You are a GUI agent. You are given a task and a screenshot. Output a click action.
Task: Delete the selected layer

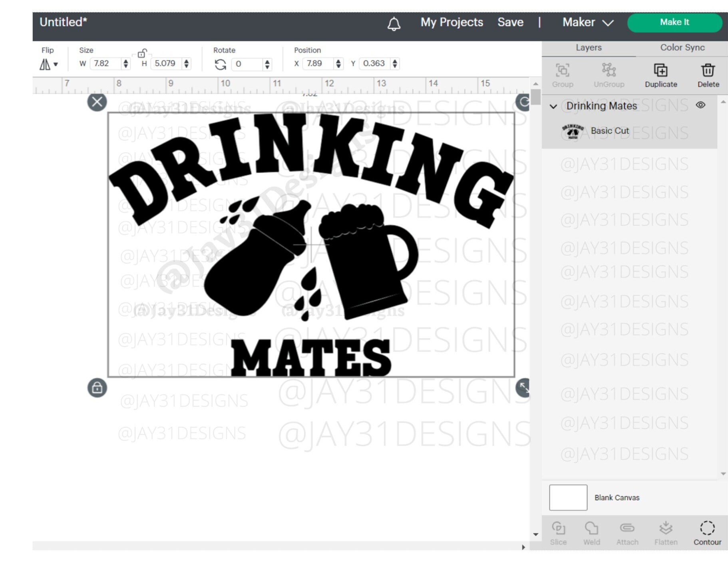[708, 74]
